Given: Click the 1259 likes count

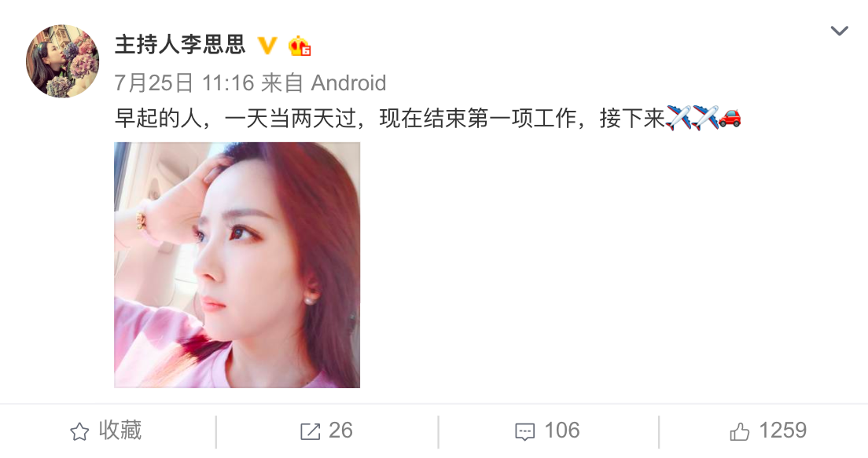Looking at the screenshot, I should coord(783,431).
